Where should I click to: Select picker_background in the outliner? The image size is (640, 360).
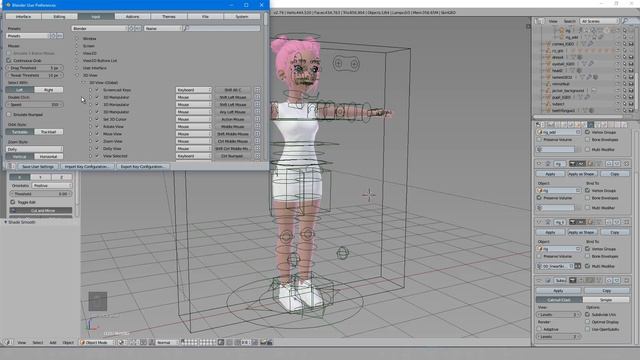coord(568,91)
